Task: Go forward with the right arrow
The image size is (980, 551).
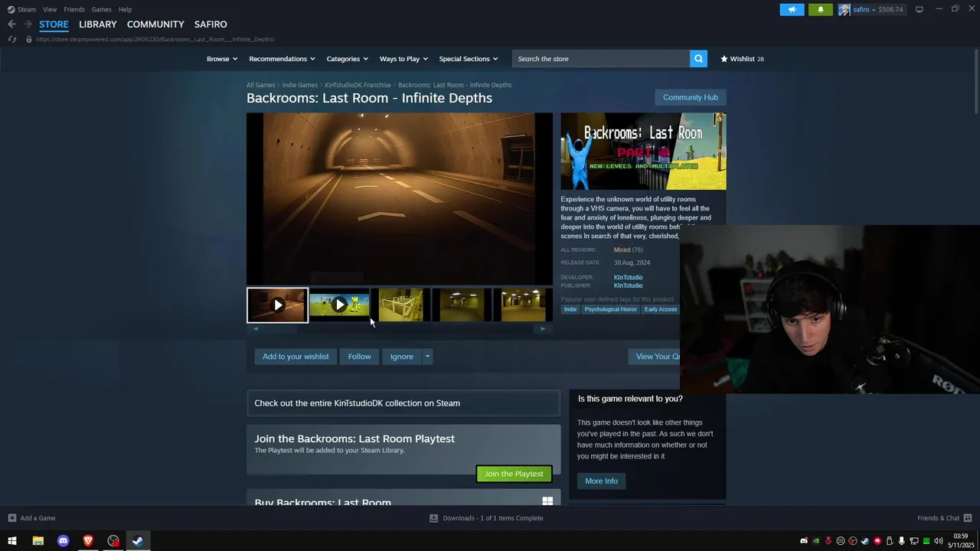Action: (28, 24)
